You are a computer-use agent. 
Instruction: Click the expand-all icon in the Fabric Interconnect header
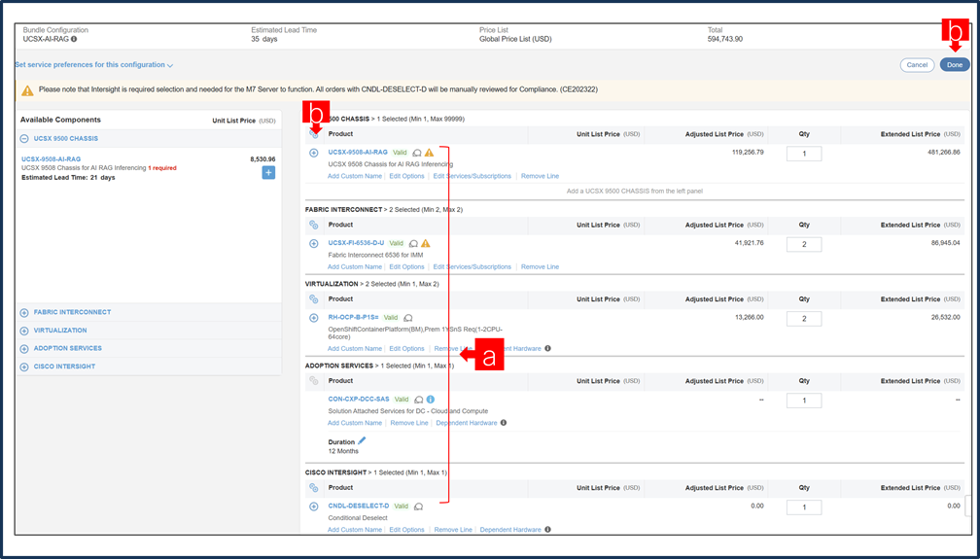314,226
